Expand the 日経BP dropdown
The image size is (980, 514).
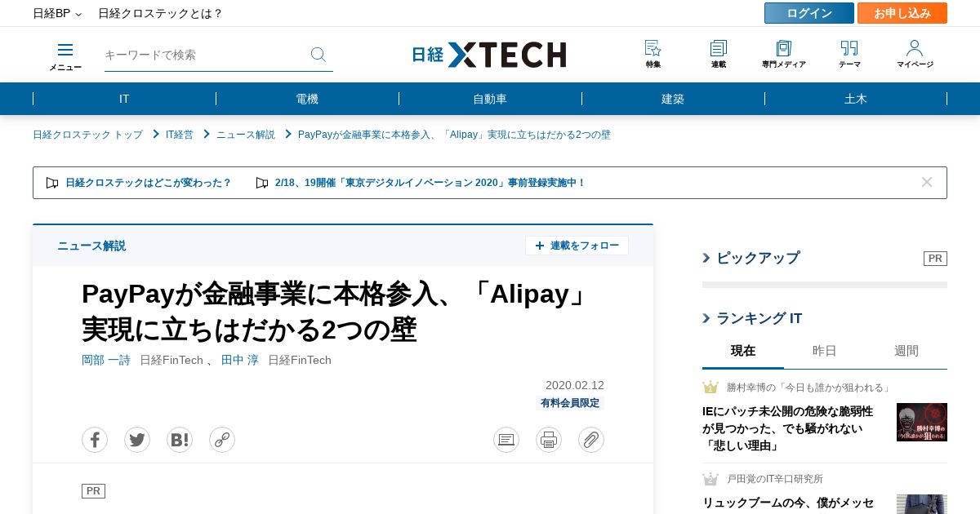57,13
